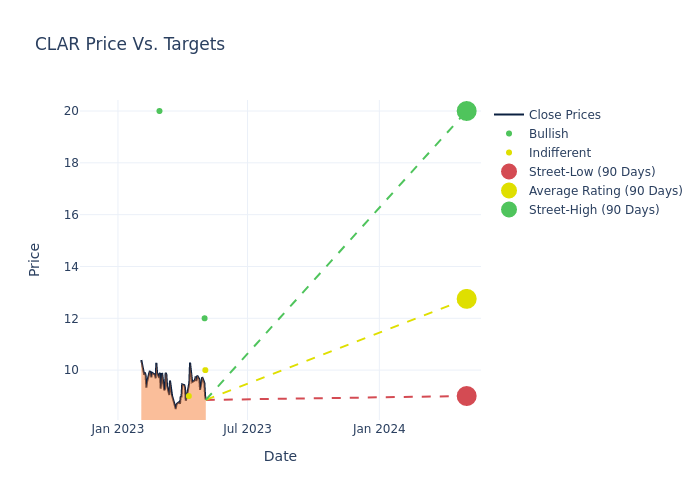Hide Average Rating (90 Days) legend item
The image size is (700, 500).
click(x=605, y=191)
